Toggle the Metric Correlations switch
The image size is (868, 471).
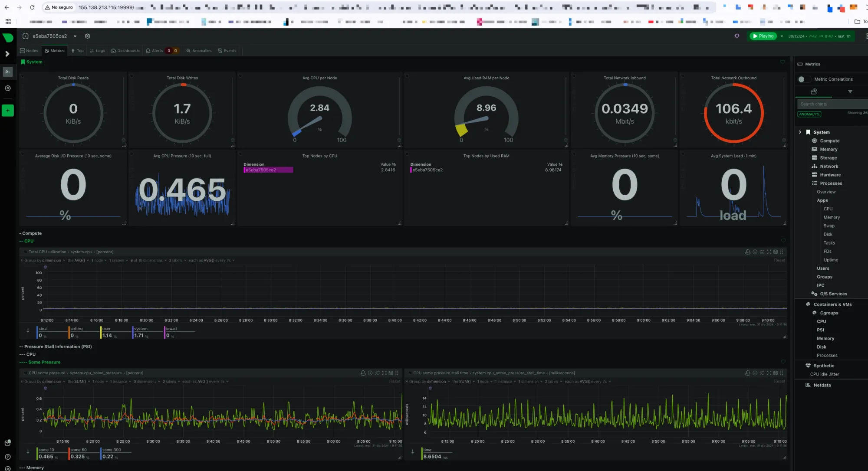click(804, 79)
